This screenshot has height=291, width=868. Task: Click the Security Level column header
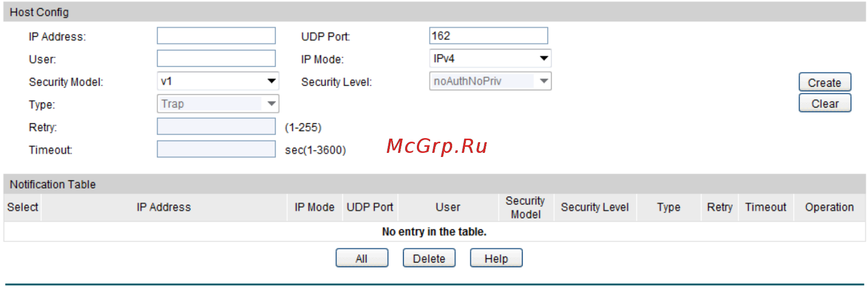point(595,207)
